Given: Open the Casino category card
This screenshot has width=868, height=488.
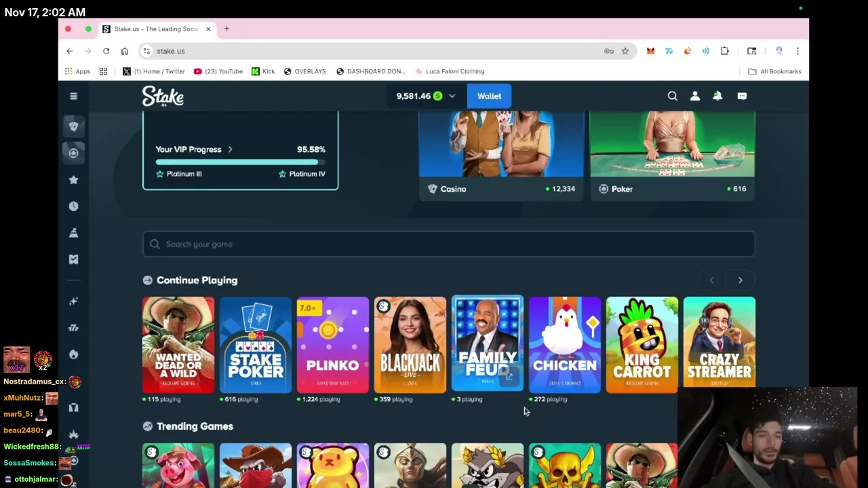Looking at the screenshot, I should pyautogui.click(x=501, y=156).
